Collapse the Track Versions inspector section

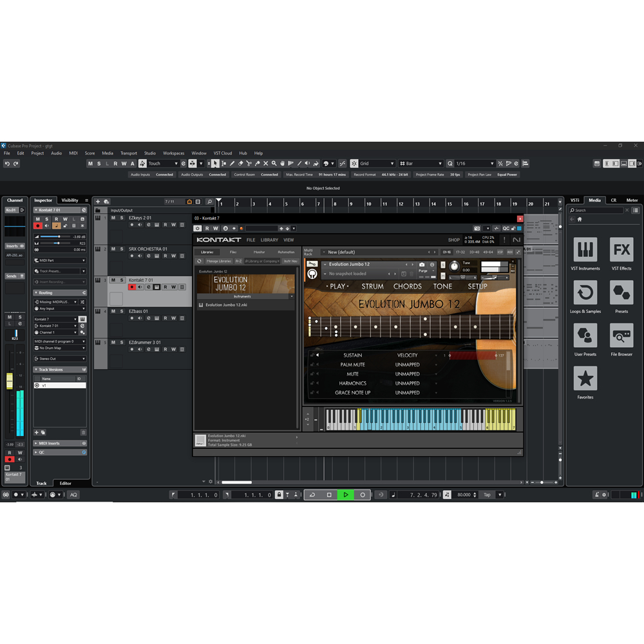tap(60, 370)
